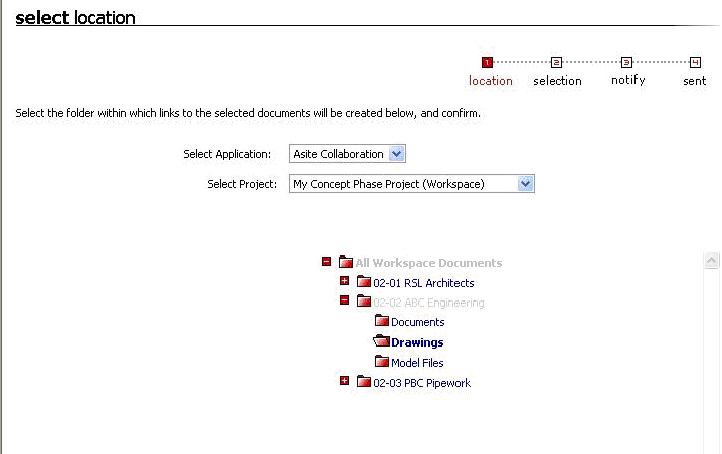Click the Select Project label text
Viewport: 722px width, 454px height.
(242, 184)
